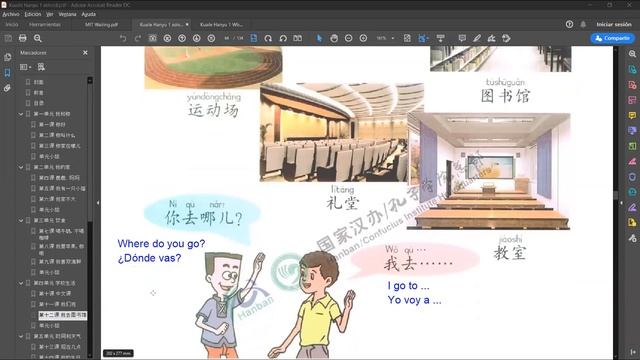The image size is (640, 360).
Task: Open the Archivo menu
Action: click(x=11, y=14)
